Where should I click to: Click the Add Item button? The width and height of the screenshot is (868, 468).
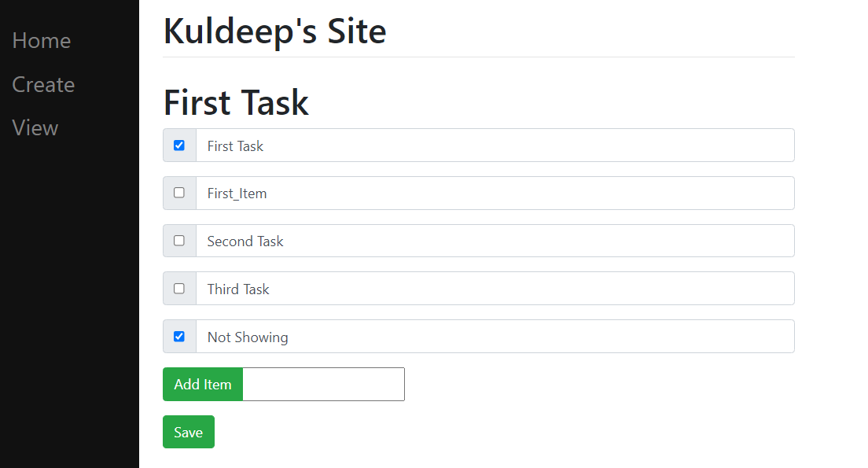coord(202,384)
